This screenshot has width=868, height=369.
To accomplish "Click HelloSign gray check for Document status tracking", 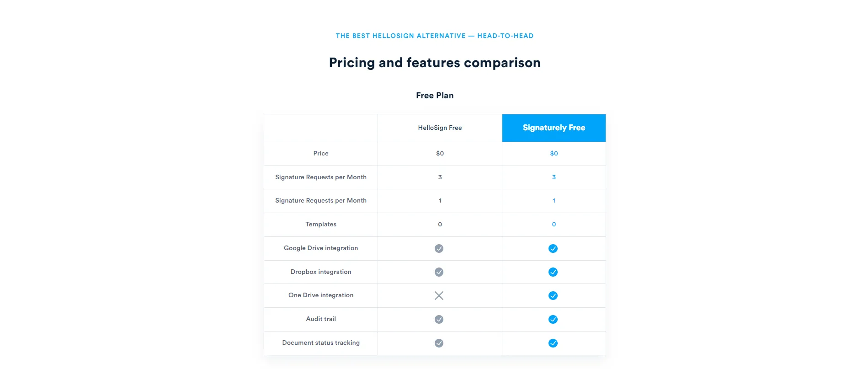I will pyautogui.click(x=439, y=343).
